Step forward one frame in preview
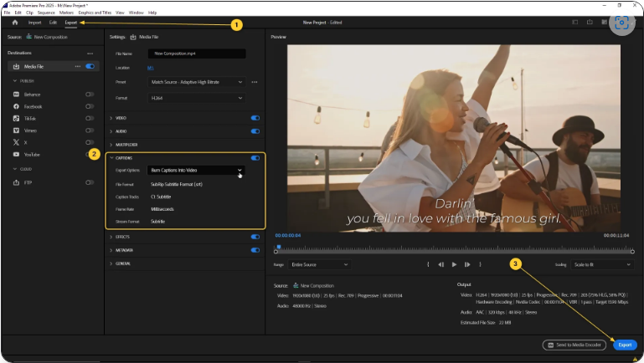The width and height of the screenshot is (644, 363). [x=467, y=264]
